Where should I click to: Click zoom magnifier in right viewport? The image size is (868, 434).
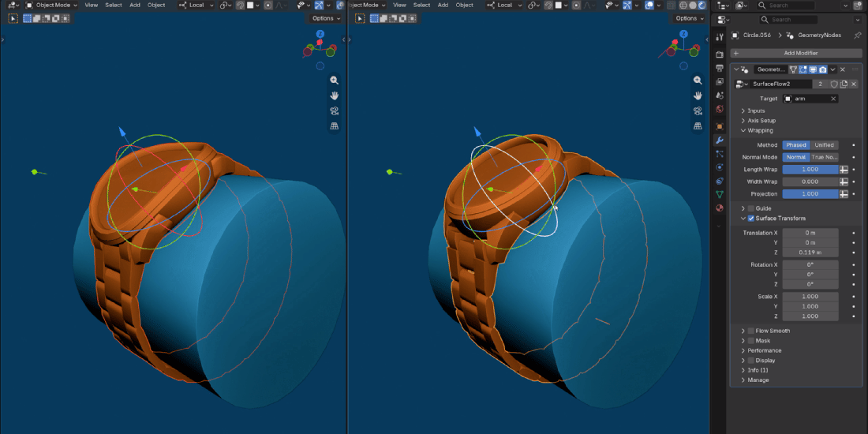pyautogui.click(x=698, y=80)
